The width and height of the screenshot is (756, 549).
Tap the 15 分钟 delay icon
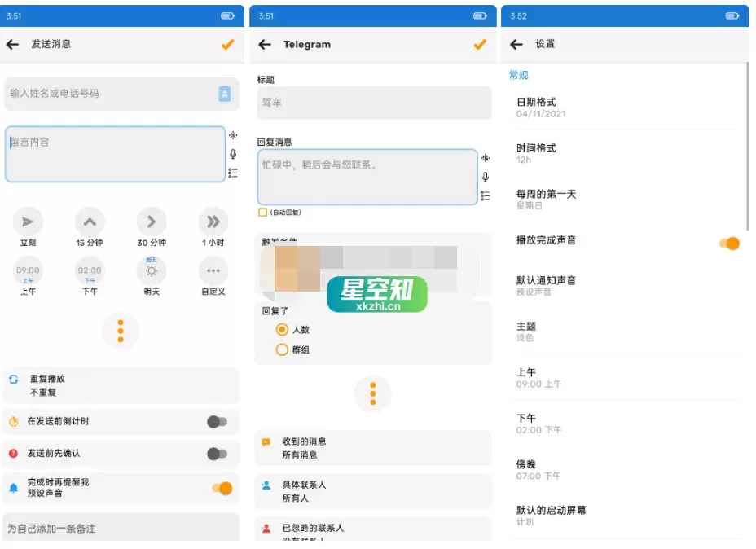coord(90,221)
